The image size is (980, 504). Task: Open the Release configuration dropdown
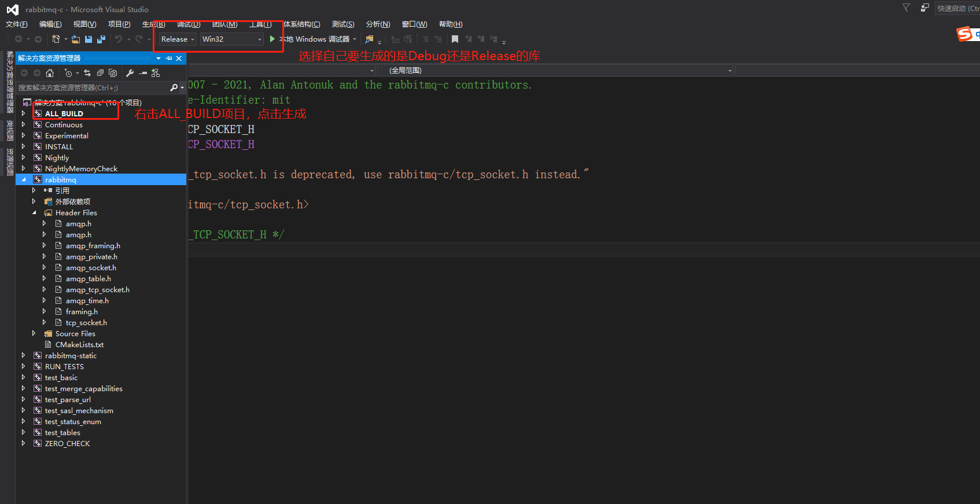178,39
